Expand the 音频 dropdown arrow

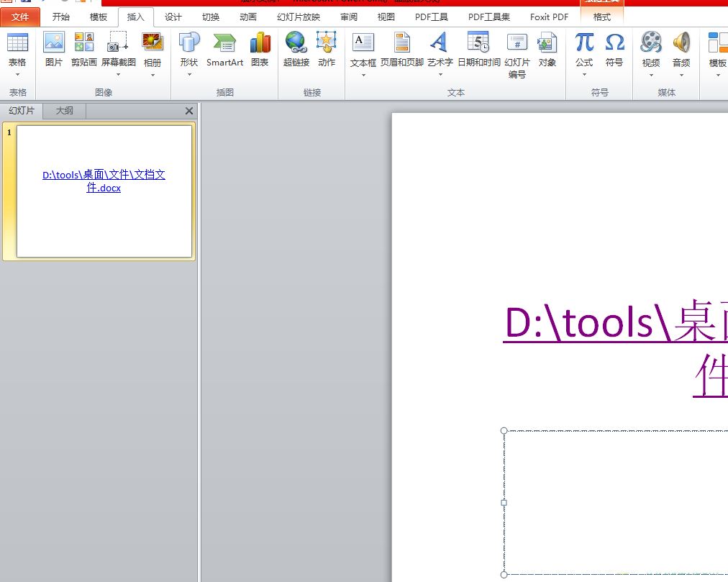(681, 76)
